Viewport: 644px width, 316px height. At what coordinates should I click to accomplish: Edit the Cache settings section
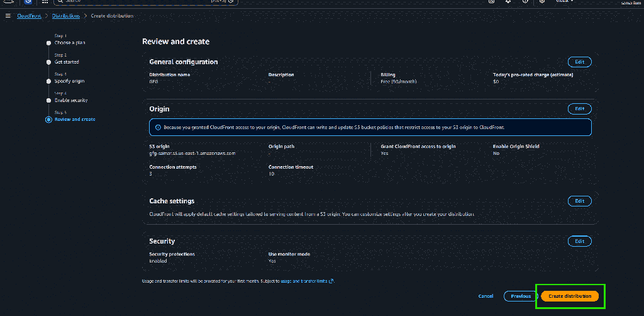tap(579, 201)
